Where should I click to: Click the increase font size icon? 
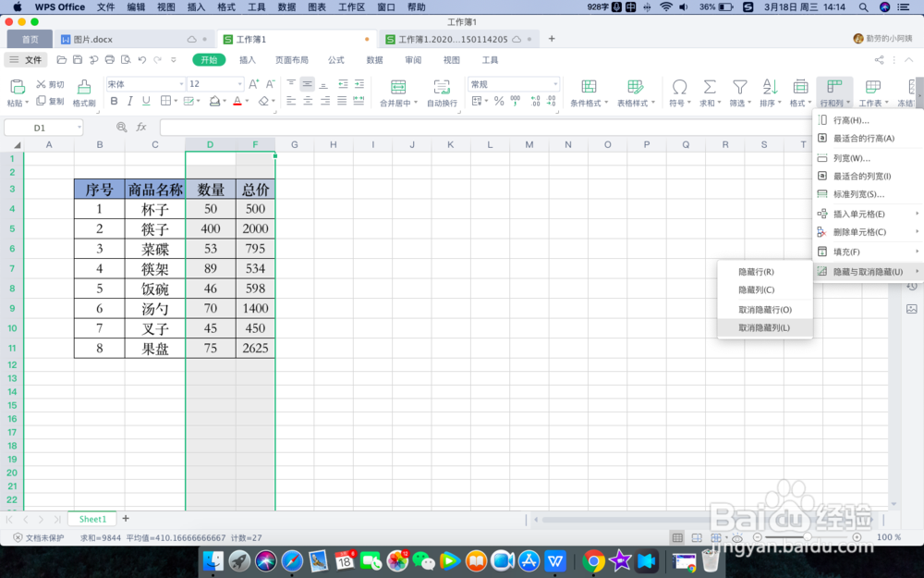click(253, 84)
